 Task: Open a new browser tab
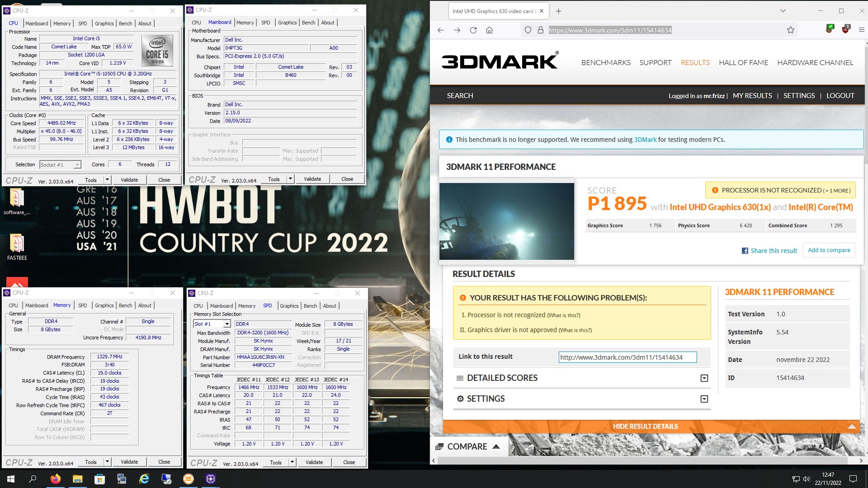(x=558, y=11)
